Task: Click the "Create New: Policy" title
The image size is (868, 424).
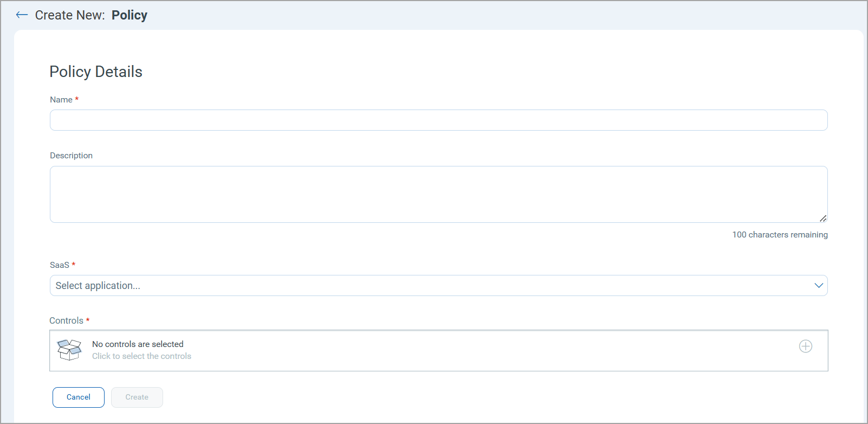Action: point(91,15)
